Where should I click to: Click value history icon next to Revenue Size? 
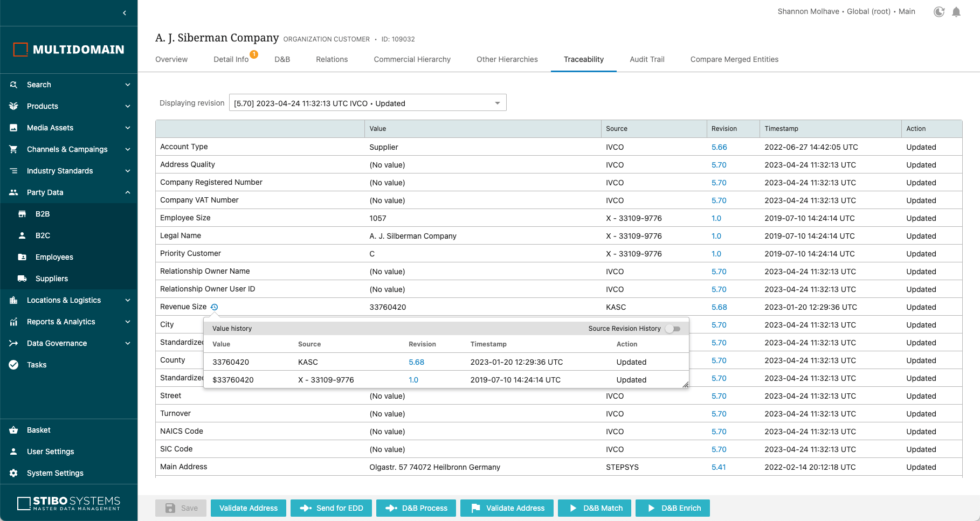pyautogui.click(x=214, y=307)
